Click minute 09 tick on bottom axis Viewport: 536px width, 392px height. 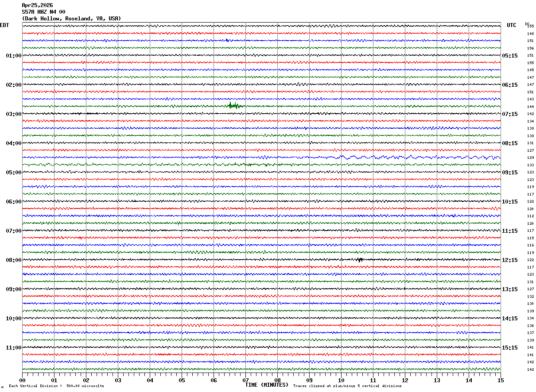tap(309, 380)
